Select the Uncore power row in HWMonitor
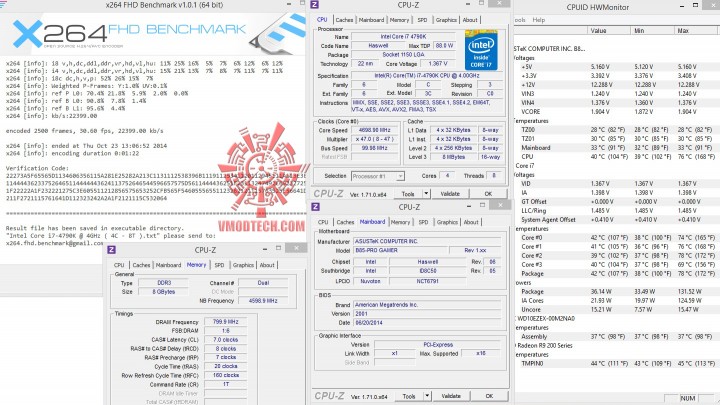The width and height of the screenshot is (720, 405). [617, 309]
